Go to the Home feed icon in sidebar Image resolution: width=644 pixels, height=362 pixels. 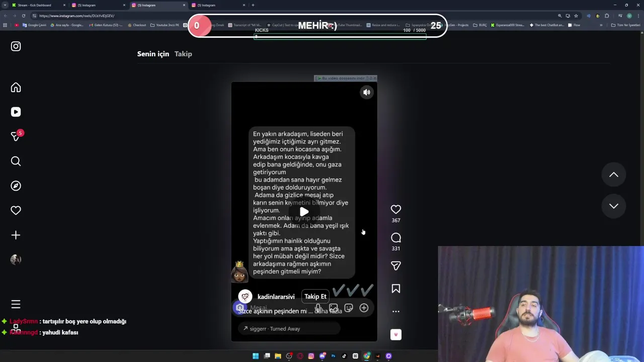(x=16, y=87)
